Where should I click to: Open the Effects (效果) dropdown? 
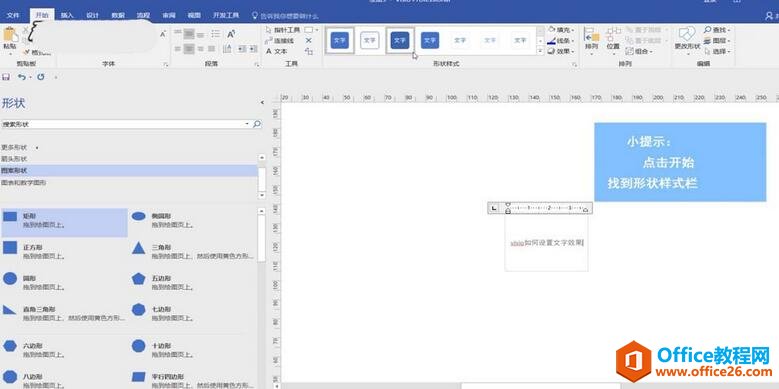pyautogui.click(x=561, y=51)
